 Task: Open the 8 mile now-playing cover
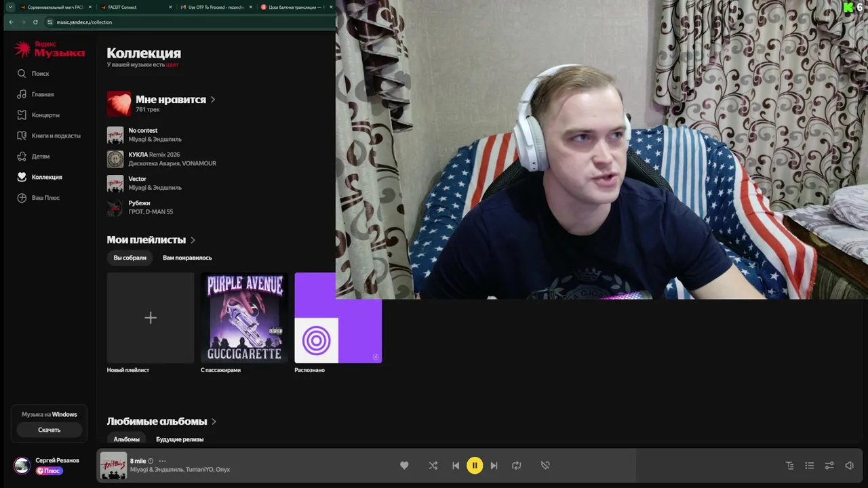pos(113,466)
